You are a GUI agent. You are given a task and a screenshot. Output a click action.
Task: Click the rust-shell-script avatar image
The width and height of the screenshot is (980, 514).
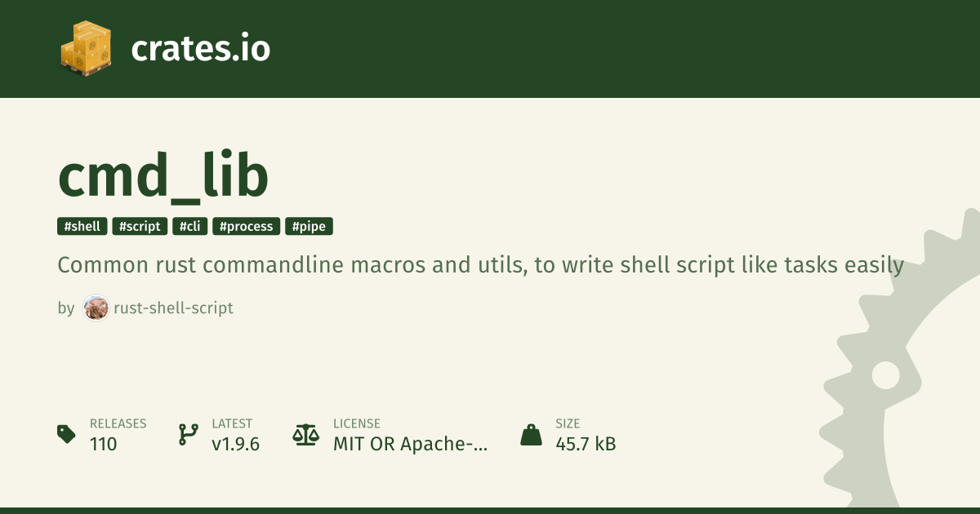pyautogui.click(x=96, y=308)
